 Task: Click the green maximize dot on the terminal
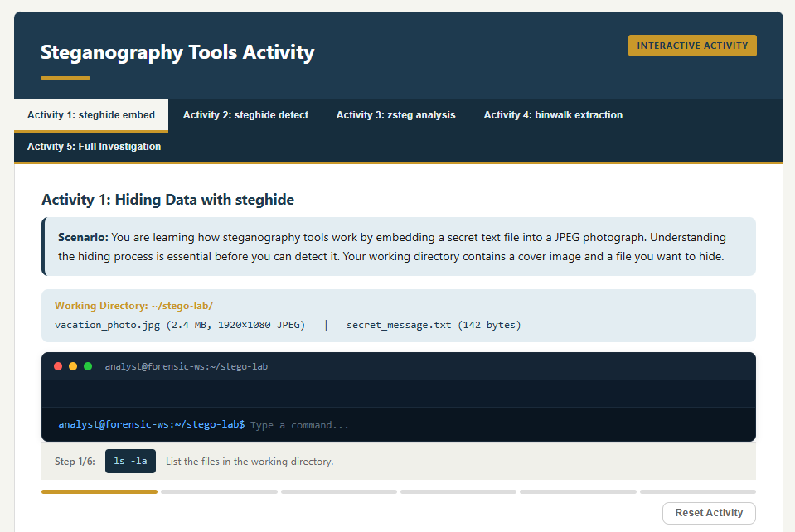[87, 365]
